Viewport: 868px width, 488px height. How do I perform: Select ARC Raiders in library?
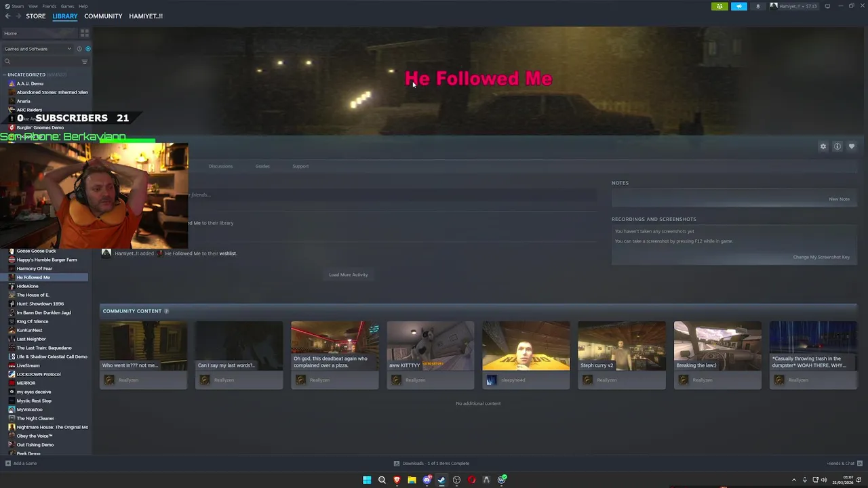[29, 110]
